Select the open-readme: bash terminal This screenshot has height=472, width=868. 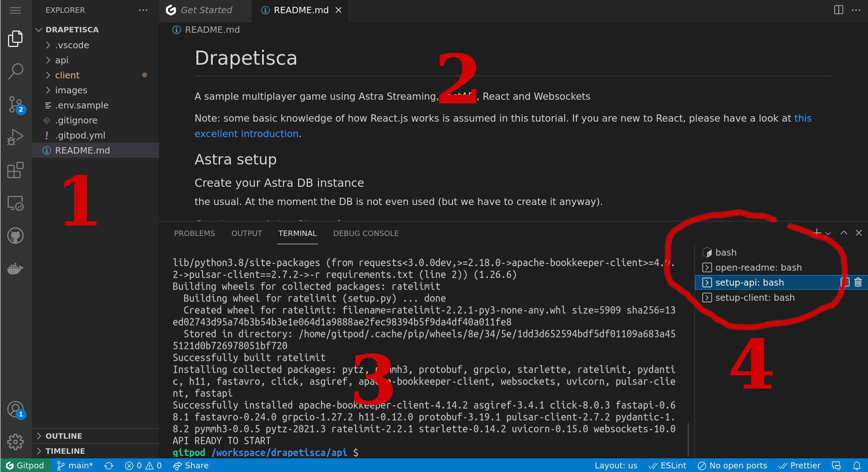pos(781,267)
